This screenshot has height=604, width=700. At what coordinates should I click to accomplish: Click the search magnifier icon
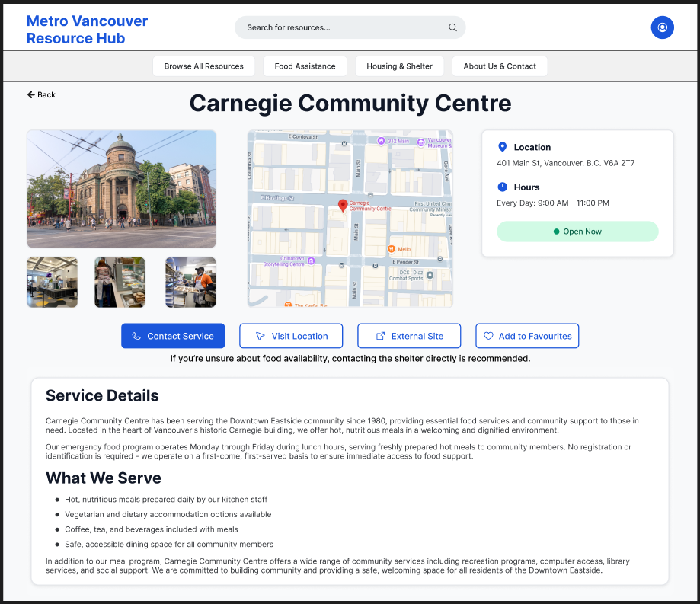tap(452, 27)
